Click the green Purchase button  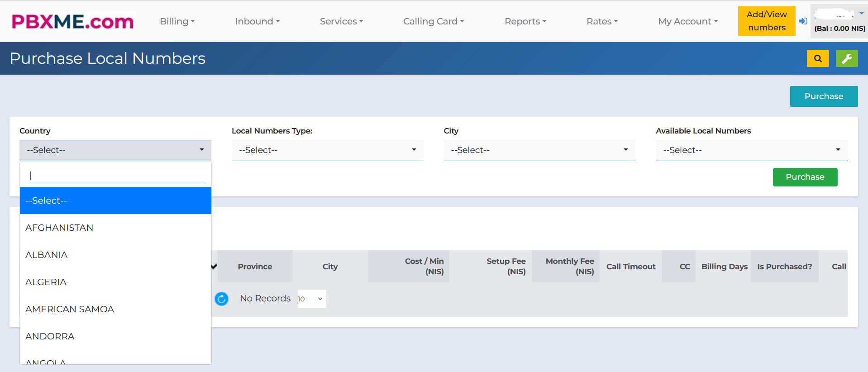pos(805,177)
